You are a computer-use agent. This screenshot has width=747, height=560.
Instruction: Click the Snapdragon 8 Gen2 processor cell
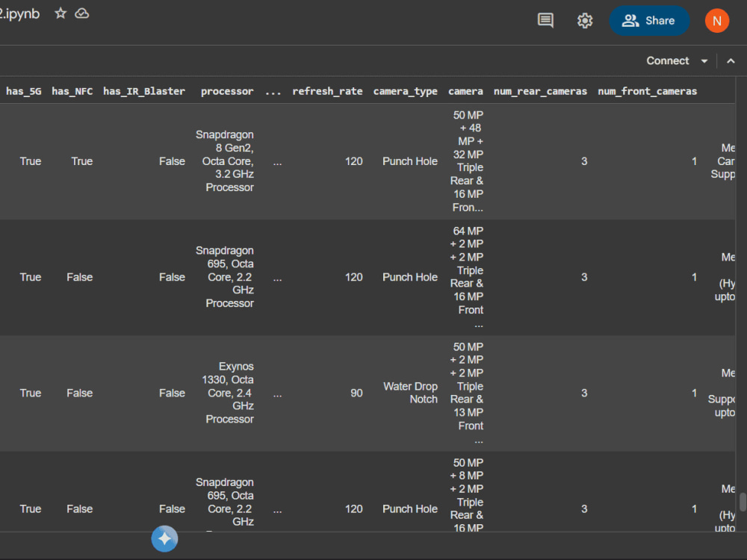pyautogui.click(x=225, y=161)
